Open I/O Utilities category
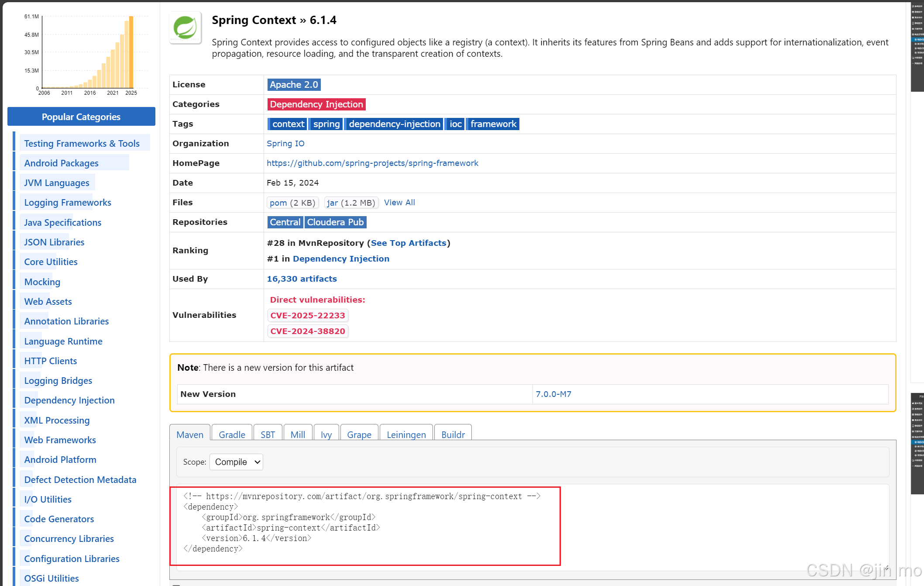 point(48,500)
